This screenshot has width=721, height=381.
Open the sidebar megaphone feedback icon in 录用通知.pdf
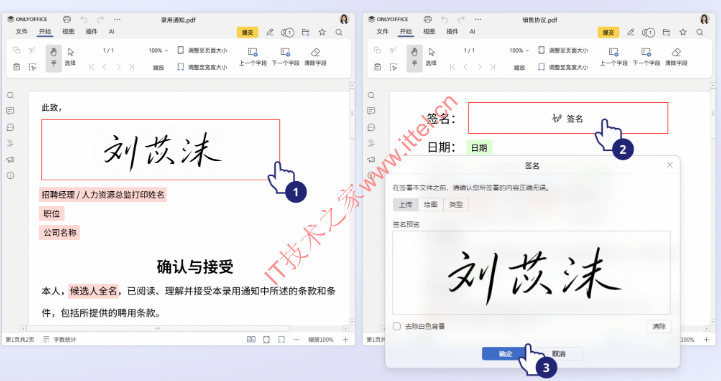point(11,159)
